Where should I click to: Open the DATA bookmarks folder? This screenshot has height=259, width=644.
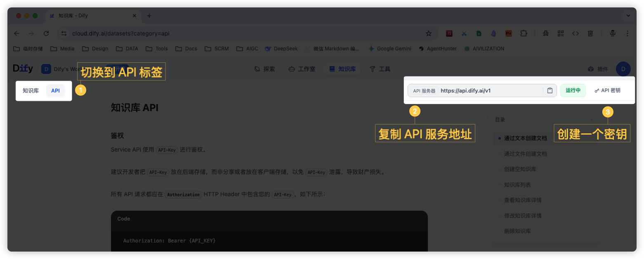click(x=127, y=49)
